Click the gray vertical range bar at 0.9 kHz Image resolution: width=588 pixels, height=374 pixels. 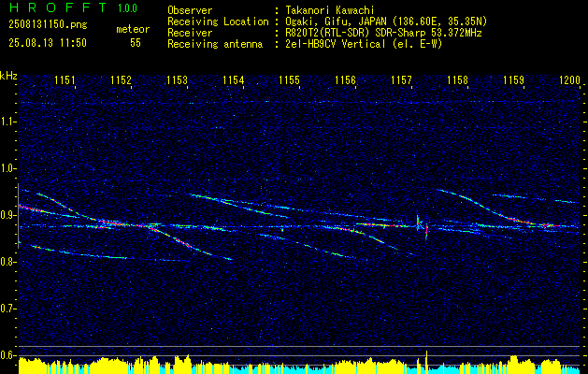(x=18, y=216)
